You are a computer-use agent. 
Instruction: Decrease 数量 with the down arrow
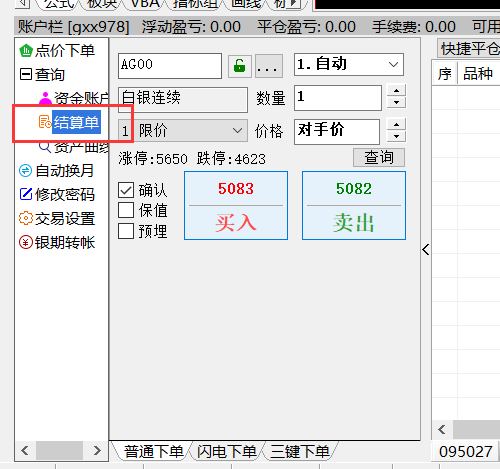point(396,102)
